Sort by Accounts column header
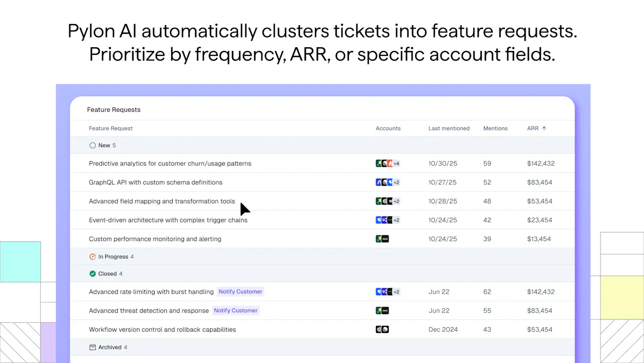This screenshot has width=644, height=363. (388, 128)
